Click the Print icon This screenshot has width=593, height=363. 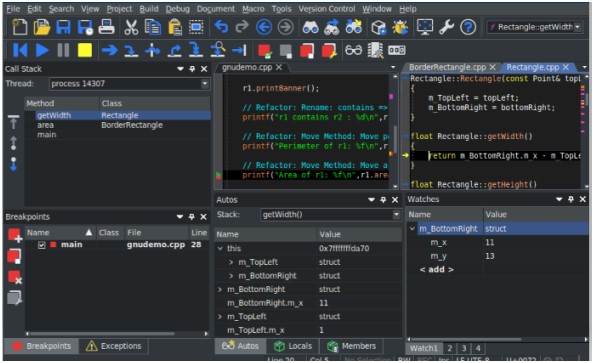pyautogui.click(x=106, y=27)
